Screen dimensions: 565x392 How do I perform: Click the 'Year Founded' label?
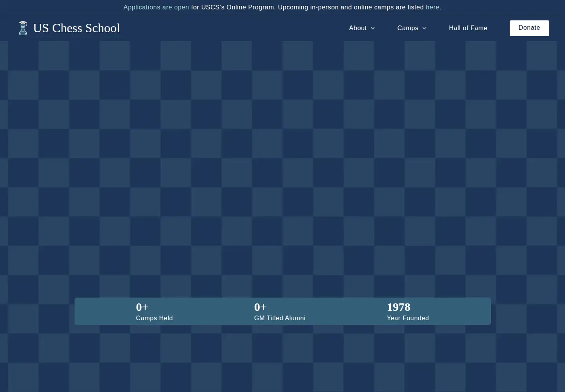pos(408,318)
